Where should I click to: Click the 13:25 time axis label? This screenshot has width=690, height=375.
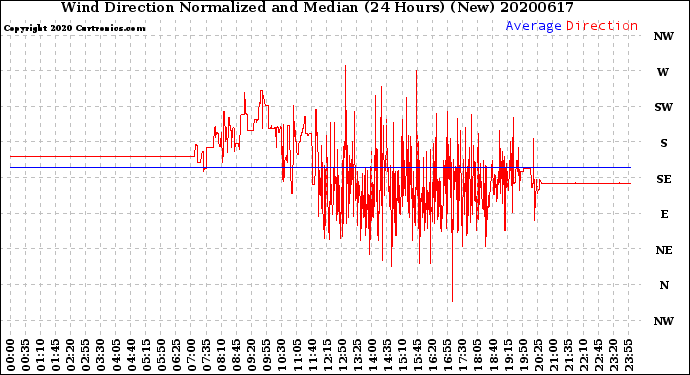tap(357, 355)
